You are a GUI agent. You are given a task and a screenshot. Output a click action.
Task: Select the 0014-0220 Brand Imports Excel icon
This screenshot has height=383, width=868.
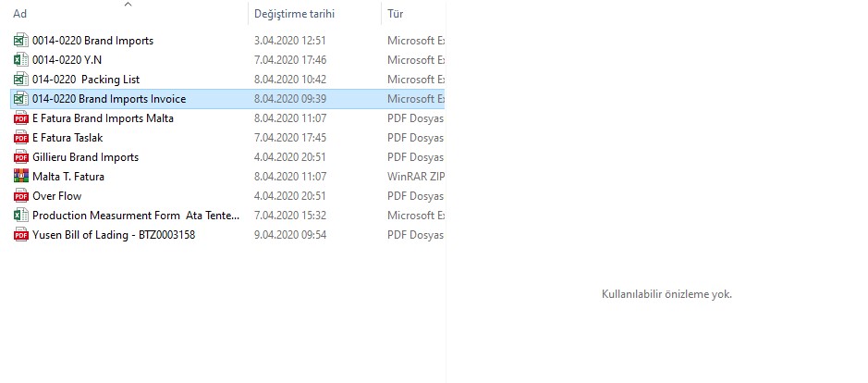pos(21,41)
